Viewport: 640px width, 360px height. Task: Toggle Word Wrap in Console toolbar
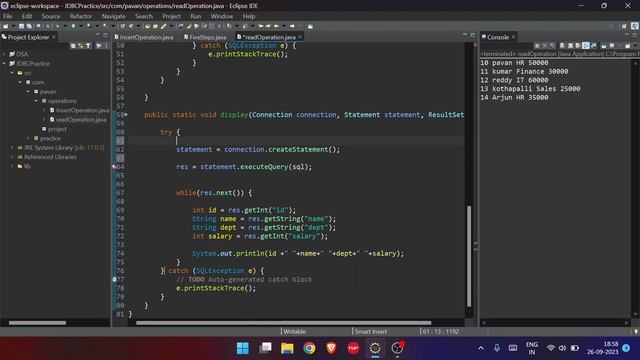[578, 46]
